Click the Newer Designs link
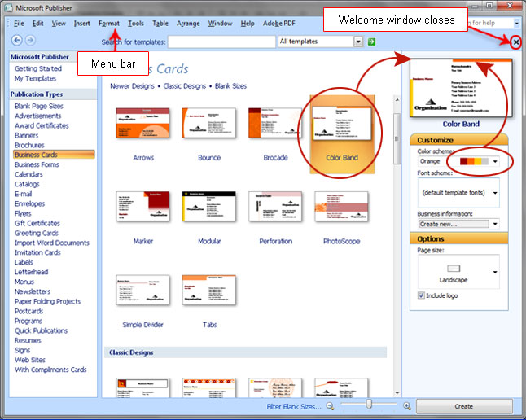526x420 pixels. (132, 86)
